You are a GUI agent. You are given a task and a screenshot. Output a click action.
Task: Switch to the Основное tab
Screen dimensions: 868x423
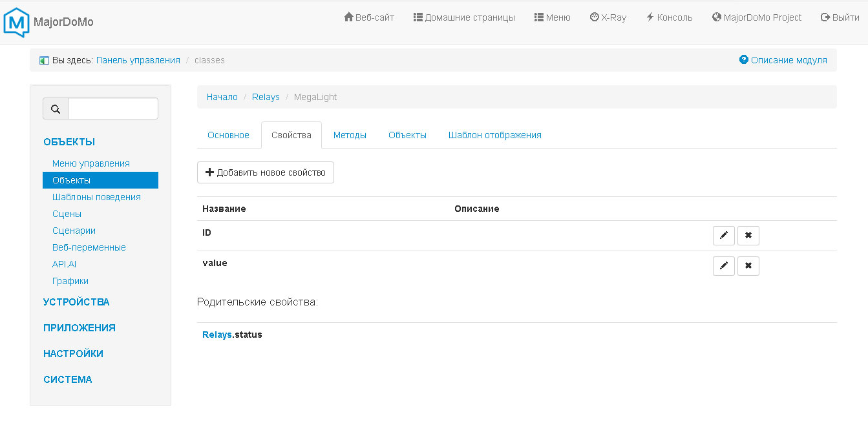(x=228, y=135)
